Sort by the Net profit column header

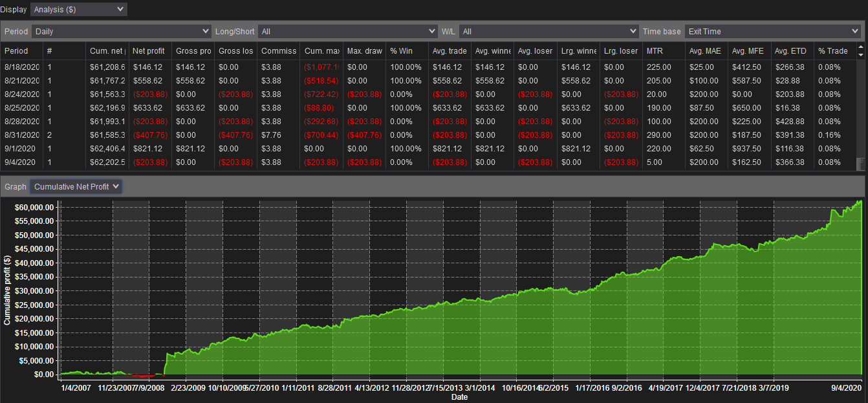pos(149,50)
